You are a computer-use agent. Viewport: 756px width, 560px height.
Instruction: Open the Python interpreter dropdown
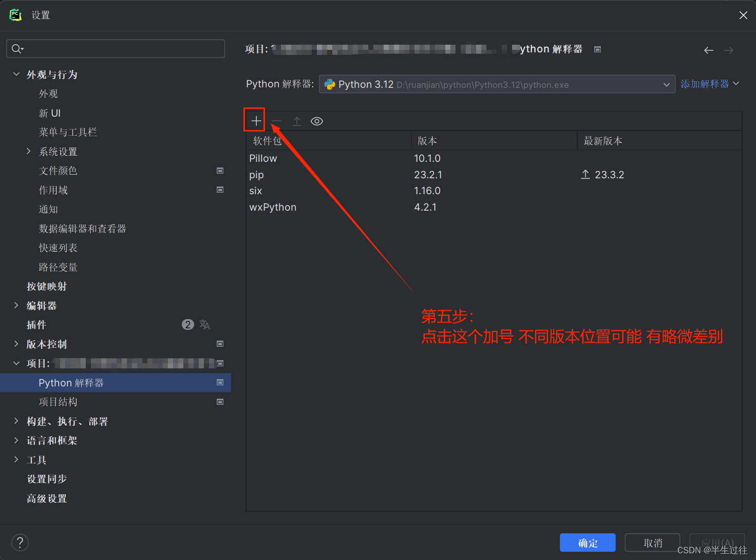tap(497, 84)
